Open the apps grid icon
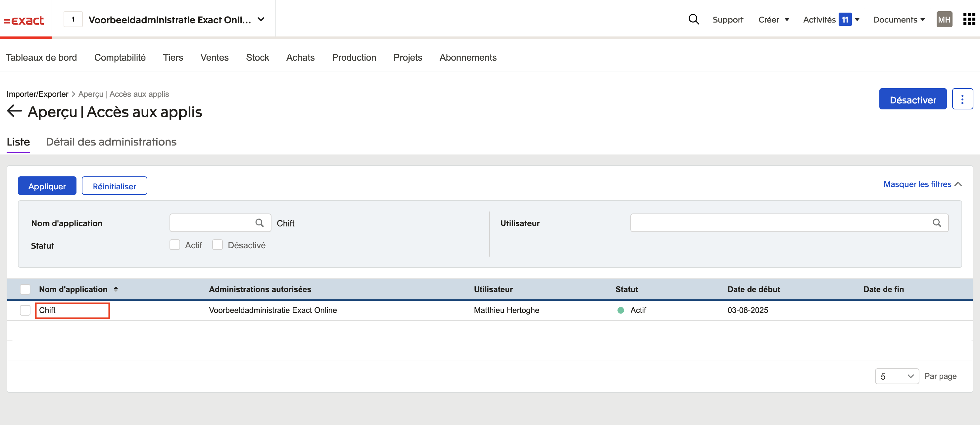This screenshot has height=425, width=980. (x=969, y=19)
